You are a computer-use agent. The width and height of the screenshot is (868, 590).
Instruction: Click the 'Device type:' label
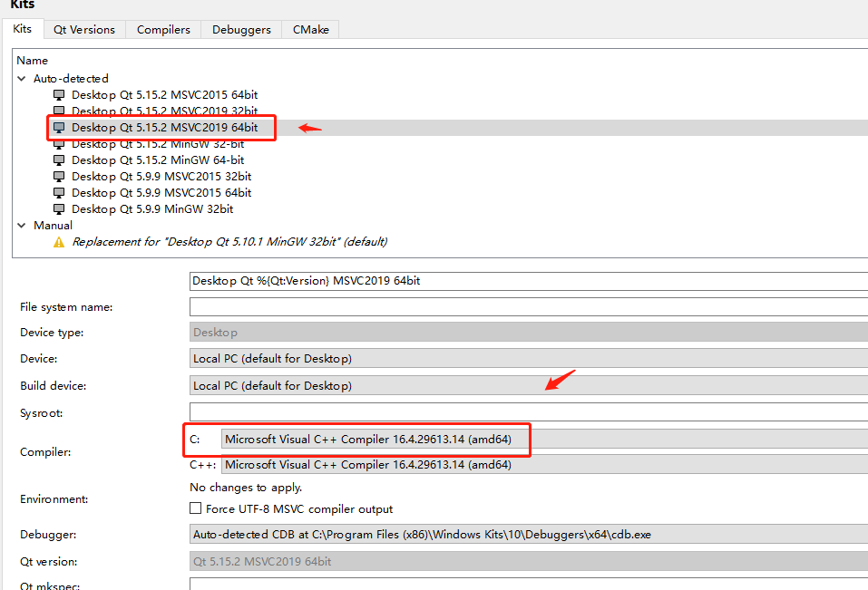coord(52,333)
